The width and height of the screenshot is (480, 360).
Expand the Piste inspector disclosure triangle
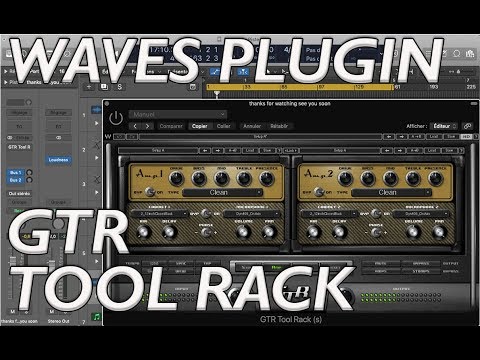(6, 82)
